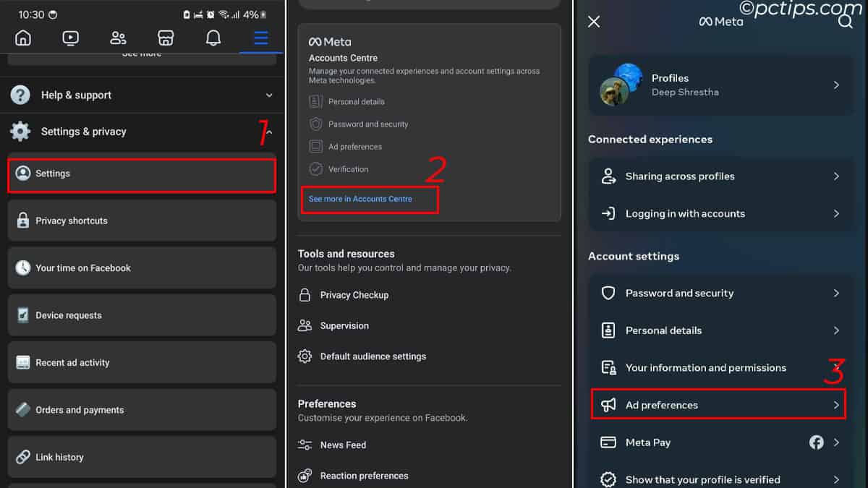Open the Settings menu item
The image size is (868, 488).
[142, 174]
